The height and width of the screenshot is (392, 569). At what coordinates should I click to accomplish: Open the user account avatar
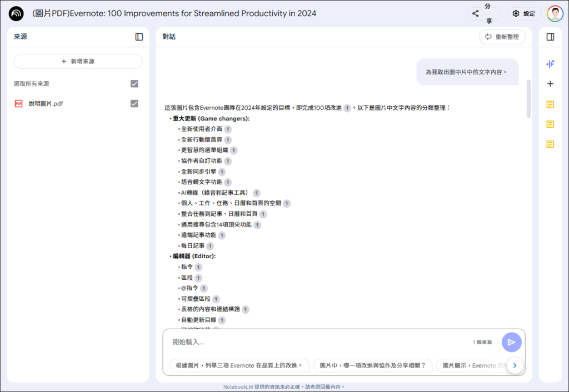pos(555,14)
